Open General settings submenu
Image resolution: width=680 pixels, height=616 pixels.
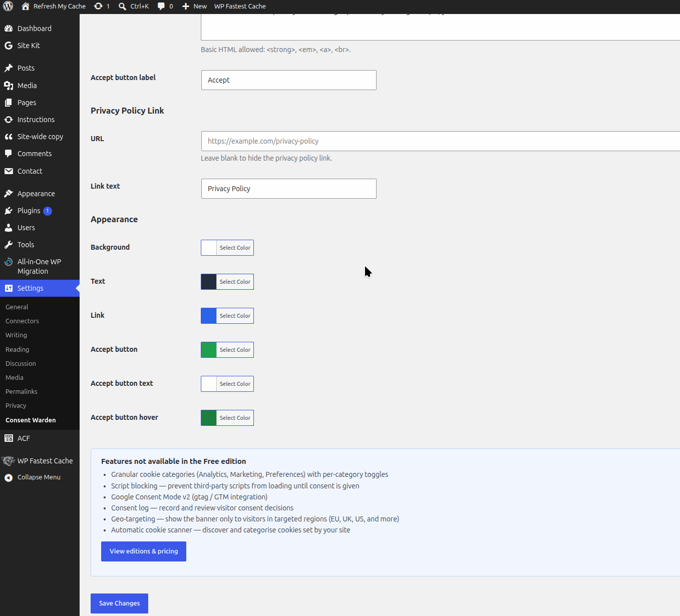[x=17, y=307]
